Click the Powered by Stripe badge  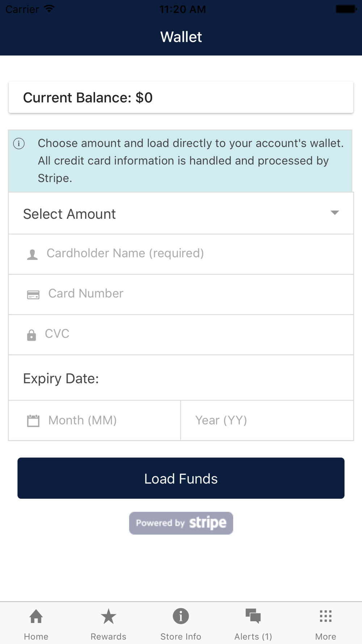[x=181, y=523]
